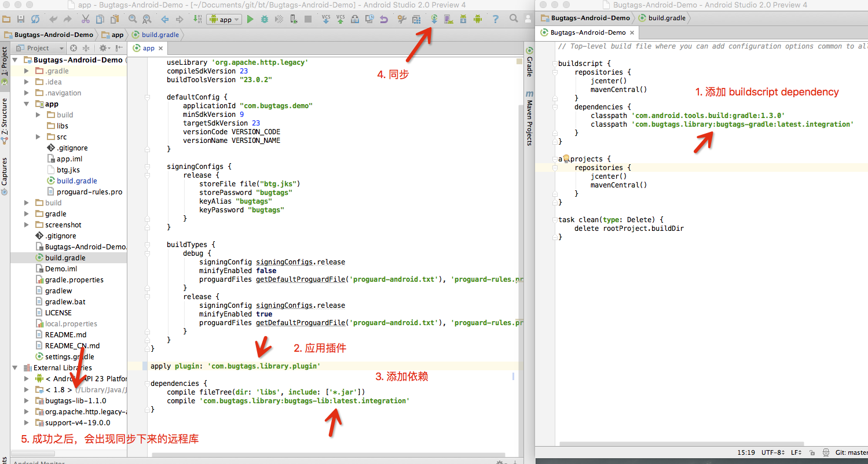The height and width of the screenshot is (464, 868).
Task: Expand the .navigation folder arrow
Action: pyautogui.click(x=27, y=93)
